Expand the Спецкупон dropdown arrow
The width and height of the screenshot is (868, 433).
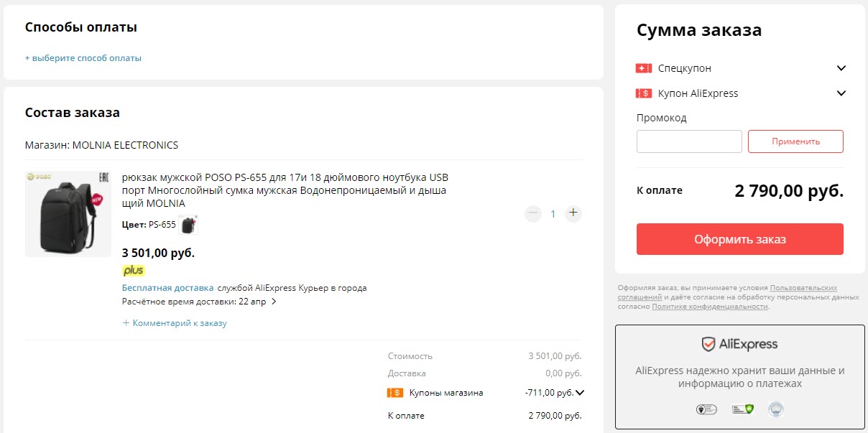click(841, 68)
